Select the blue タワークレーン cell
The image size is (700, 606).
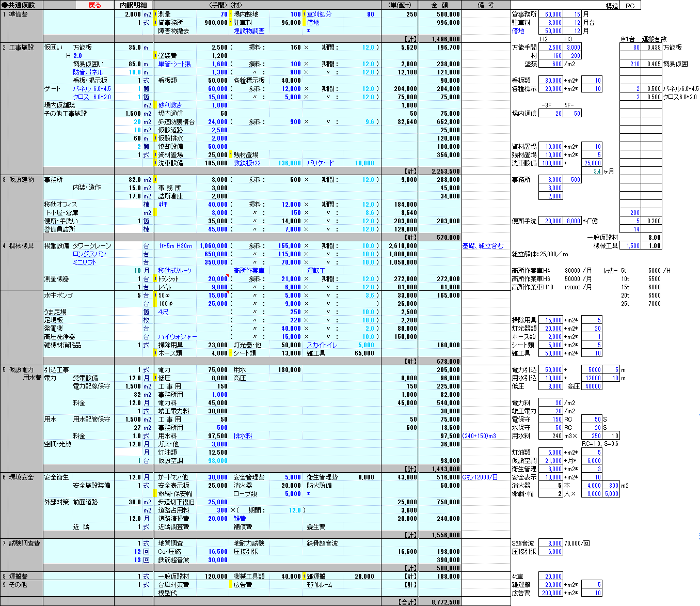[92, 246]
